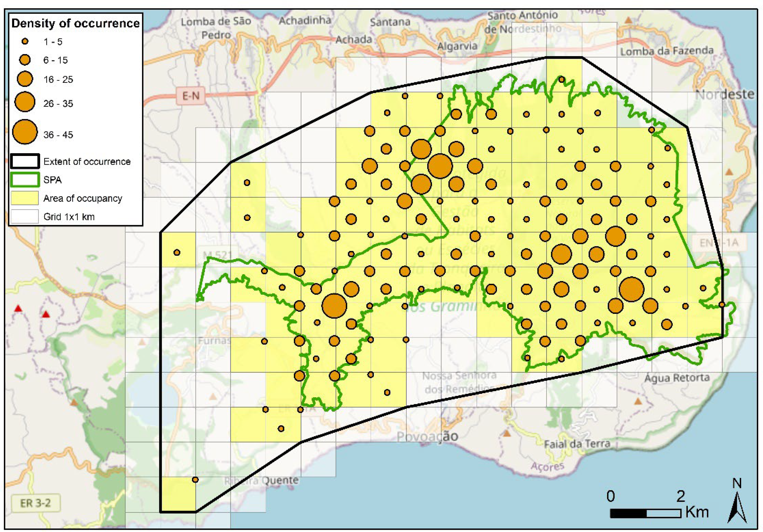Click the Água Retorta place label
The width and height of the screenshot is (763, 532).
click(x=677, y=378)
